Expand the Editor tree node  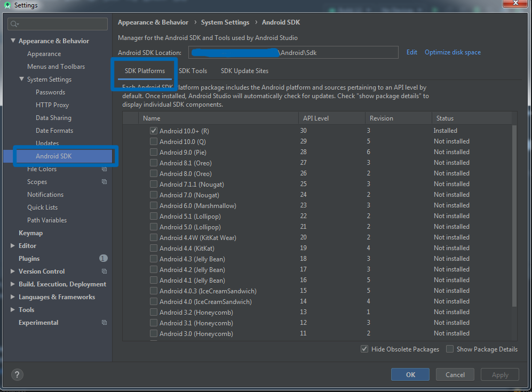point(13,245)
